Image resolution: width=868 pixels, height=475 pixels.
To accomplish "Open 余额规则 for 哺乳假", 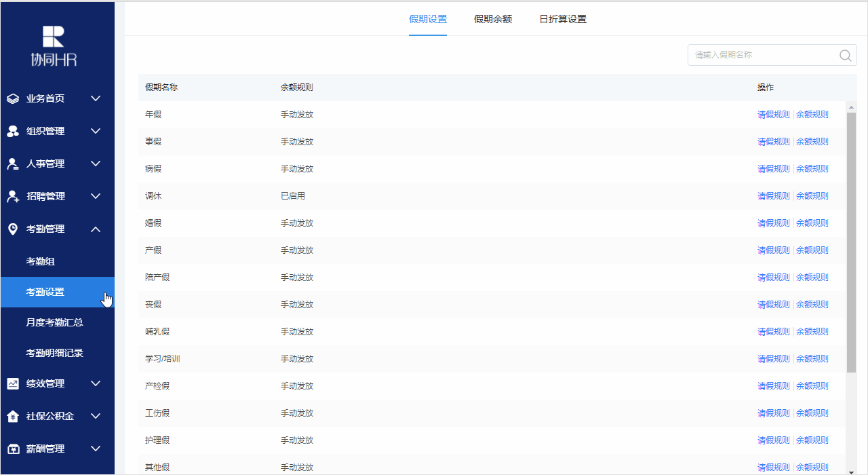I will tap(812, 332).
